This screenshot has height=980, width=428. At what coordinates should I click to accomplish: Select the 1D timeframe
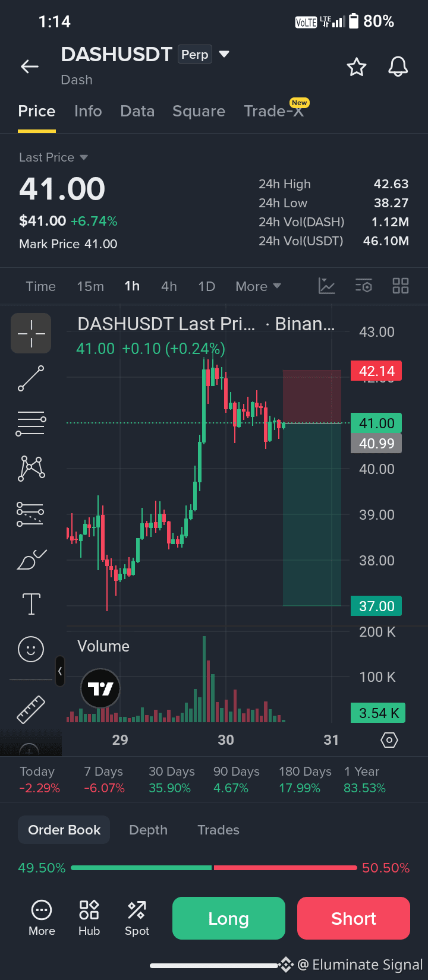click(x=206, y=286)
